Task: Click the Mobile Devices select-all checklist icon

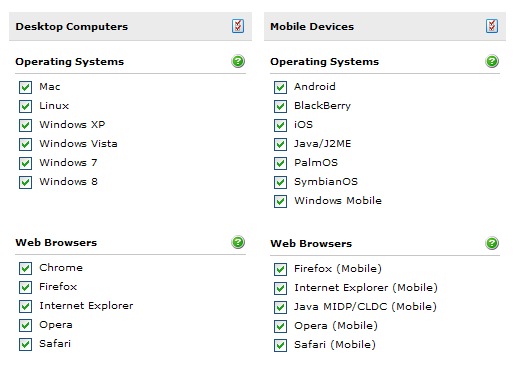Action: point(492,26)
